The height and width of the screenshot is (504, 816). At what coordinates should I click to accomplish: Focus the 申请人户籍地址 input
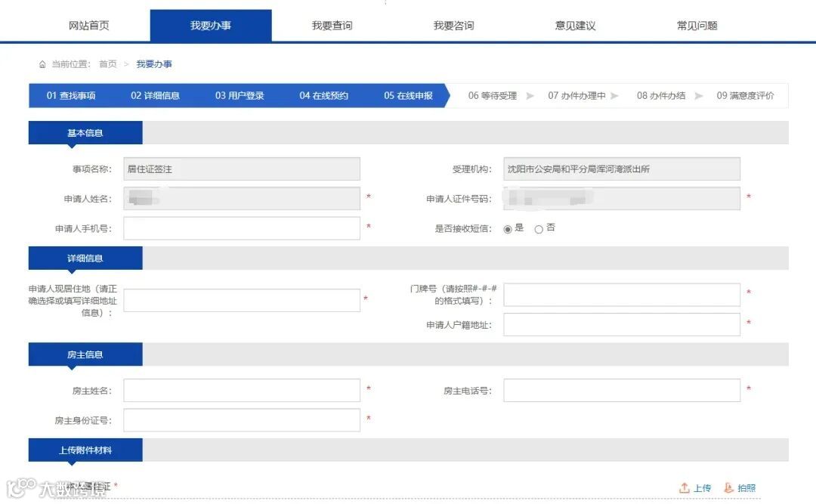pyautogui.click(x=622, y=324)
